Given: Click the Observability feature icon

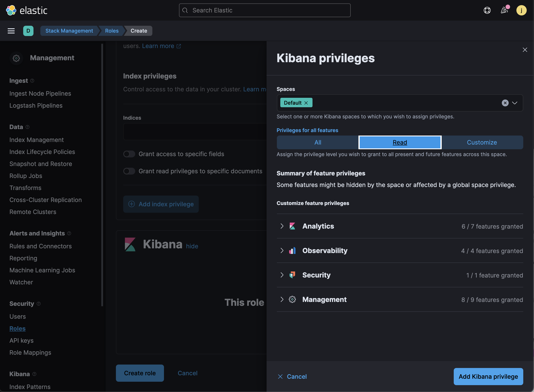Looking at the screenshot, I should [x=292, y=251].
